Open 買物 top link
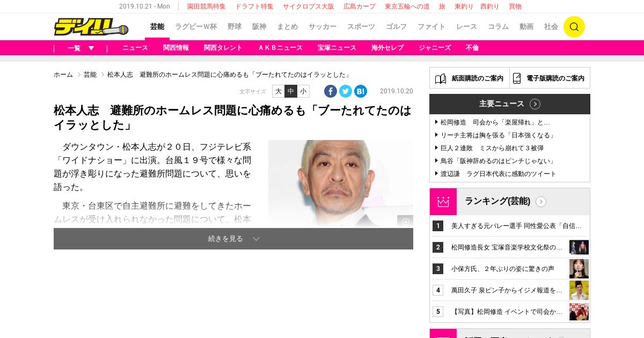Viewport: 644px width, 338px height. pos(515,6)
